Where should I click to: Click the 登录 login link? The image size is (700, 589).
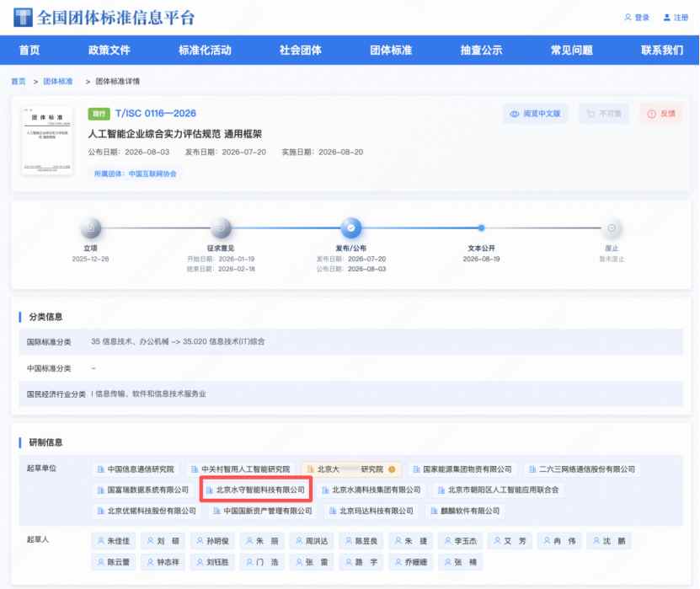click(637, 18)
